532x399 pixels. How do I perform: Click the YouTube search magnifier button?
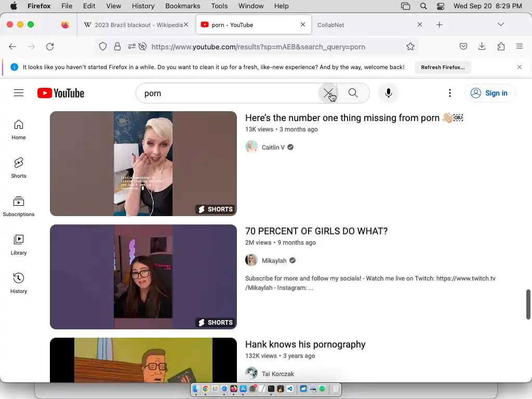click(353, 93)
